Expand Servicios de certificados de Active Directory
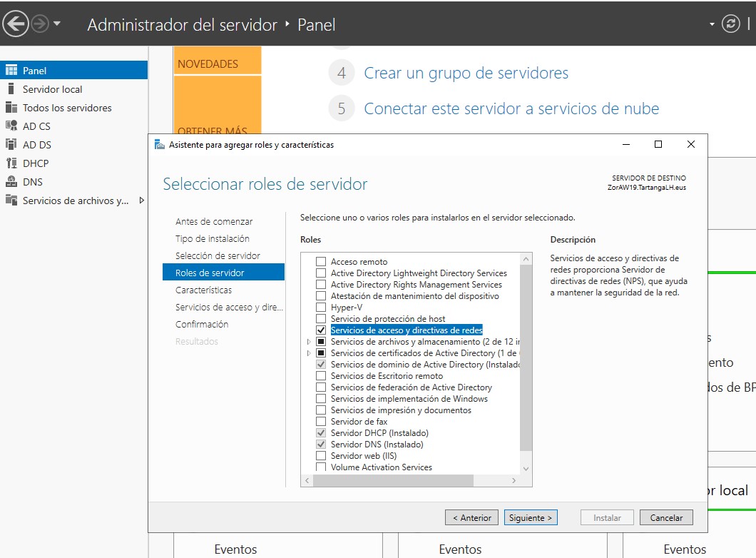Image resolution: width=756 pixels, height=558 pixels. tap(309, 353)
